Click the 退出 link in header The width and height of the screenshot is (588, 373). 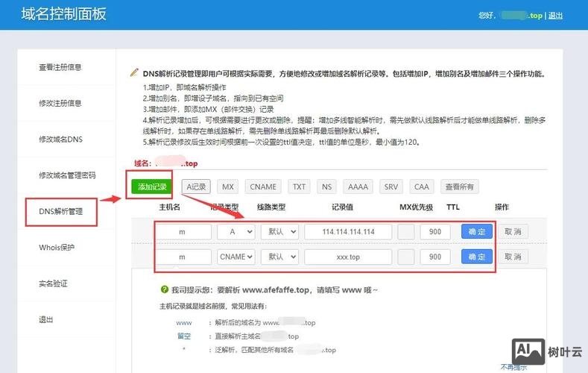[556, 15]
